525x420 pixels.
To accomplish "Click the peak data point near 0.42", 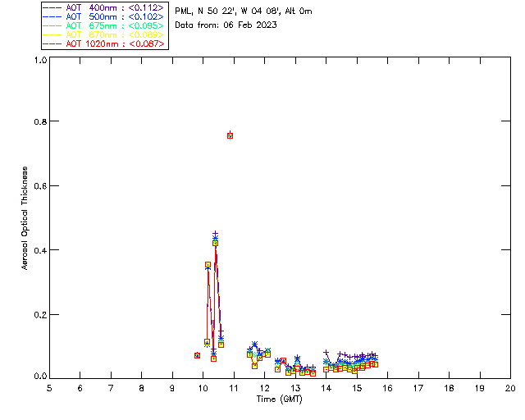I will (215, 243).
